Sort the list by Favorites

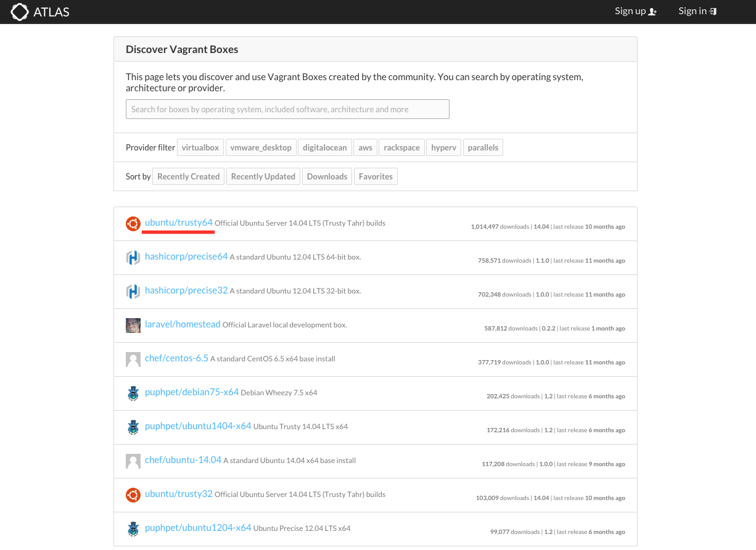click(x=376, y=176)
